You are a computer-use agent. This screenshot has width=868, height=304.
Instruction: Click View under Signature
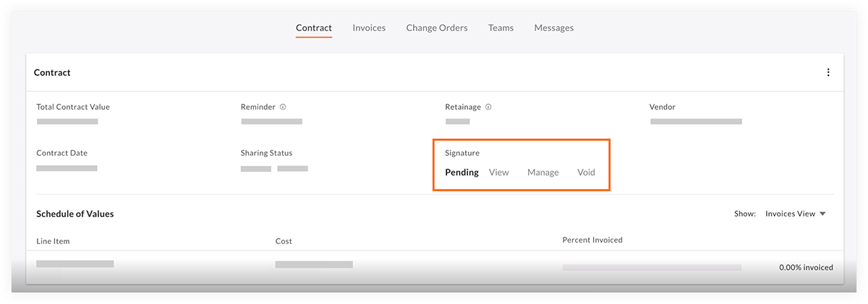(499, 172)
